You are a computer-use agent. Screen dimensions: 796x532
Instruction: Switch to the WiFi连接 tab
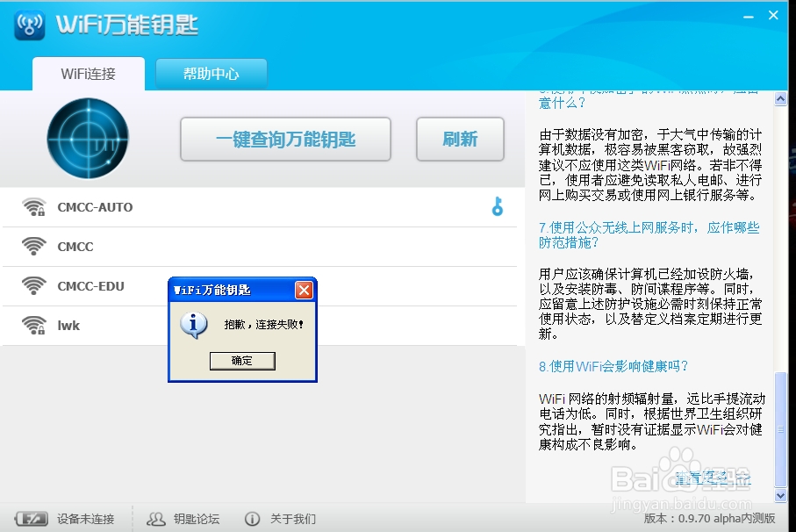tap(88, 75)
